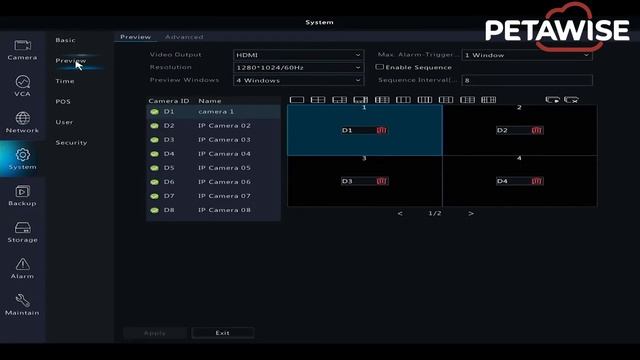The width and height of the screenshot is (640, 360).
Task: Open the User menu item
Action: point(64,122)
